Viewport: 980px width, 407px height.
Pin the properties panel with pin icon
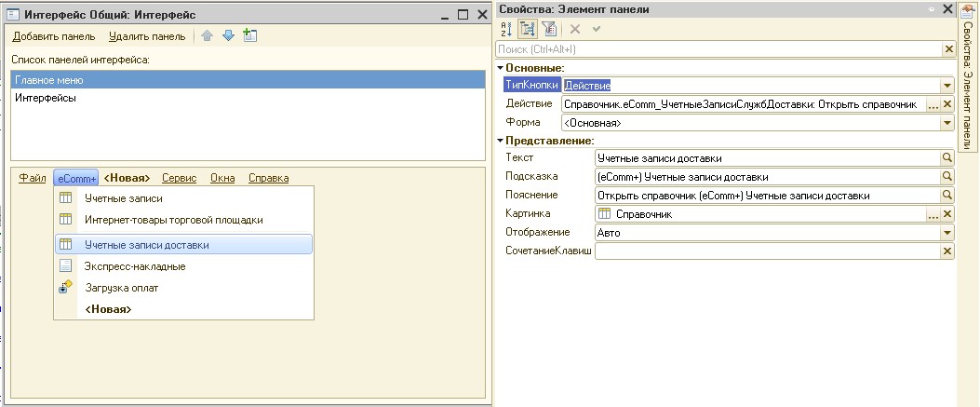[x=930, y=8]
